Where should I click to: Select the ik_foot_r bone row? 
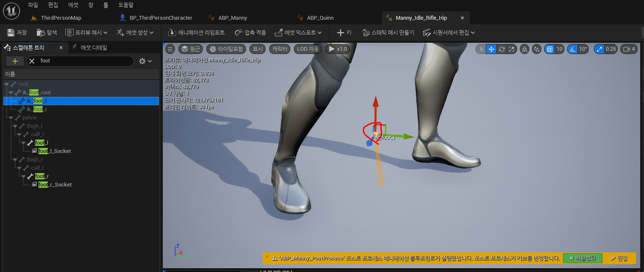point(81,109)
